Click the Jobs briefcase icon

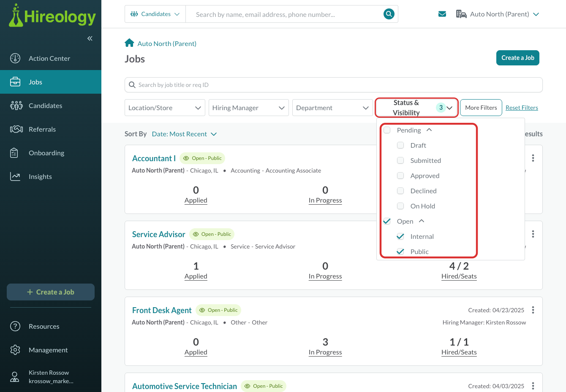(x=15, y=82)
